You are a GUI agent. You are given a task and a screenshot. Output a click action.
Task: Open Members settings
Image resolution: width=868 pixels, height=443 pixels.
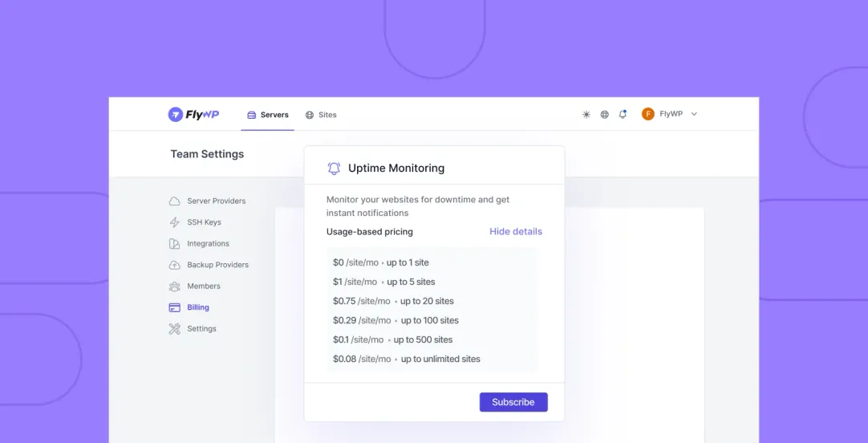[195, 287]
